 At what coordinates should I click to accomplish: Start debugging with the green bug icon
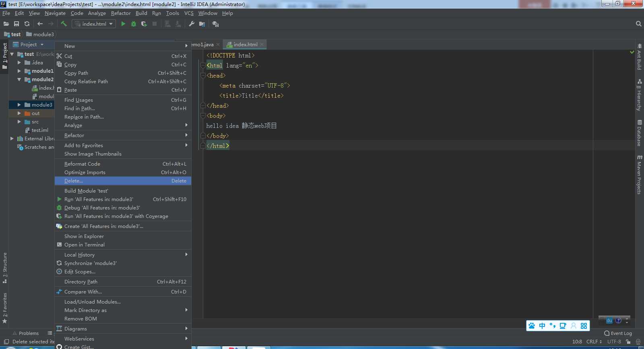pyautogui.click(x=134, y=24)
